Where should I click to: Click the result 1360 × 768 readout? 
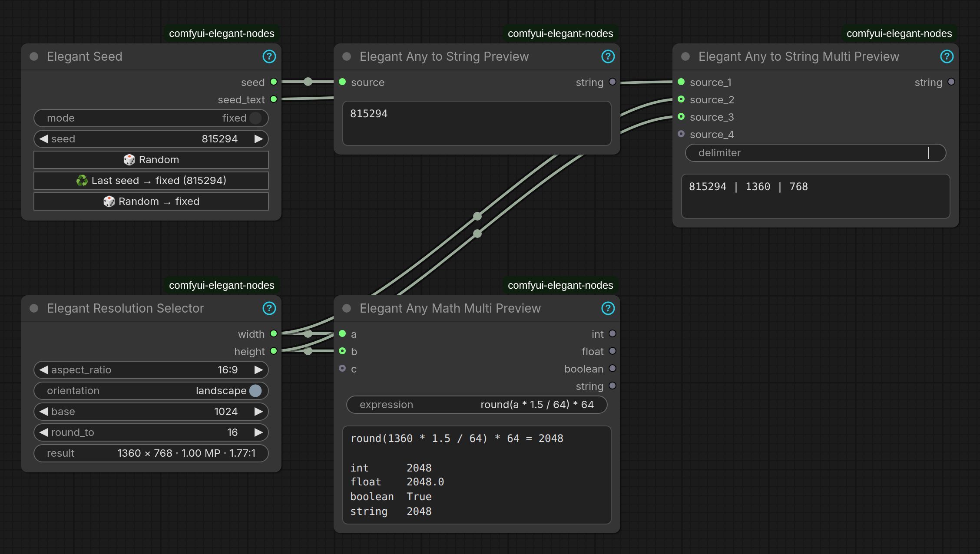click(151, 453)
